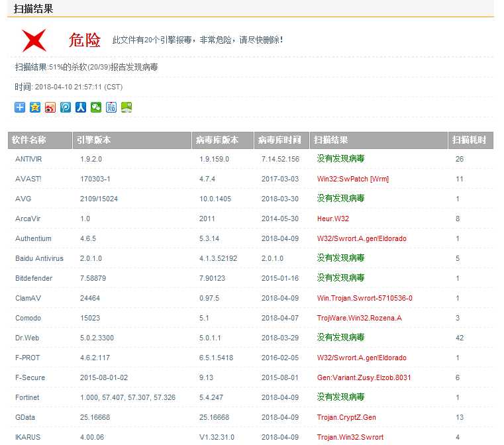The height and width of the screenshot is (445, 504).
Task: Click Baidu Antivirus database version 4.1.3.52192
Action: [x=219, y=259]
